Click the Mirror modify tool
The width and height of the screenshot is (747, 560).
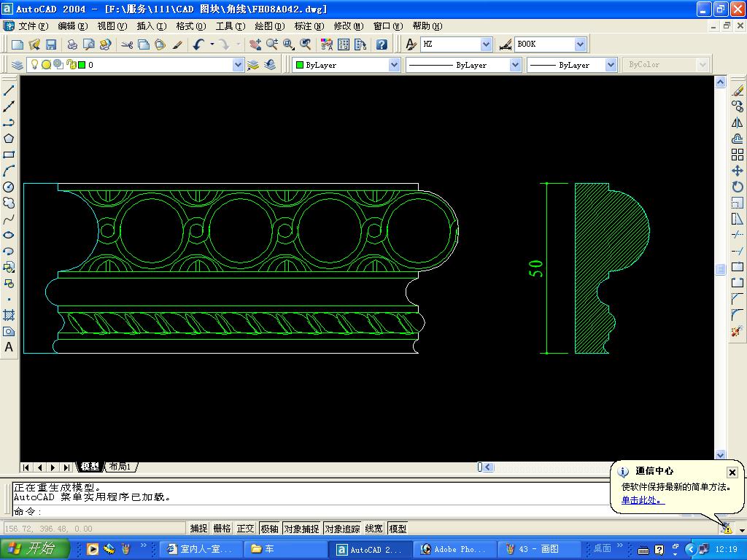point(737,122)
